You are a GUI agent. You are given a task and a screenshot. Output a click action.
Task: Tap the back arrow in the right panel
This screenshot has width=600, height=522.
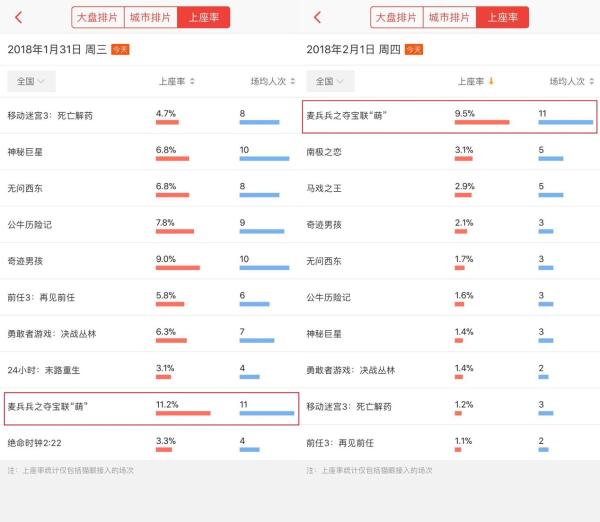pyautogui.click(x=318, y=17)
